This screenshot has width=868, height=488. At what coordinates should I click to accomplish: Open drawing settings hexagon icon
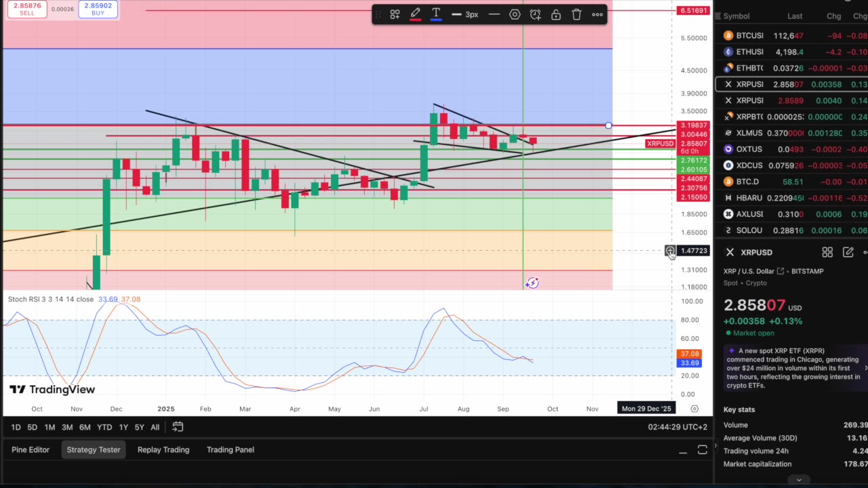pos(515,14)
